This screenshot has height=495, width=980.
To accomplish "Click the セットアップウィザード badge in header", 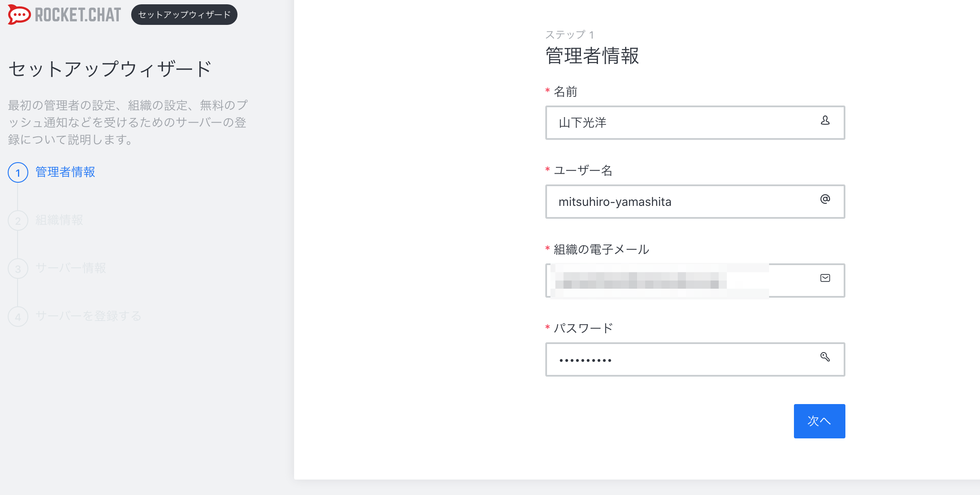I will pyautogui.click(x=184, y=15).
